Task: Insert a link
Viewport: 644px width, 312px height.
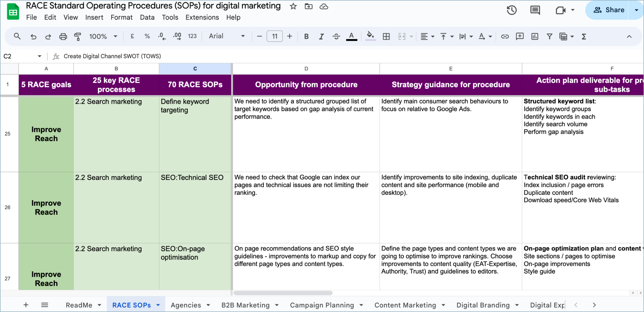Action: pyautogui.click(x=505, y=36)
